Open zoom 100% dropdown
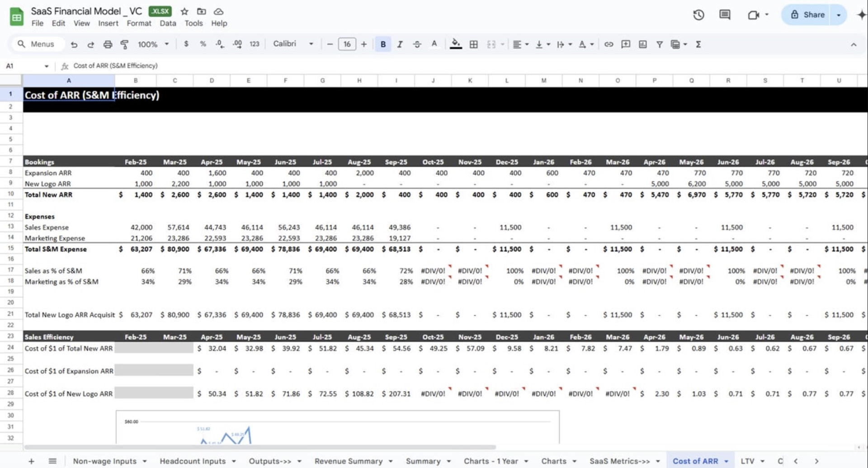 tap(153, 44)
